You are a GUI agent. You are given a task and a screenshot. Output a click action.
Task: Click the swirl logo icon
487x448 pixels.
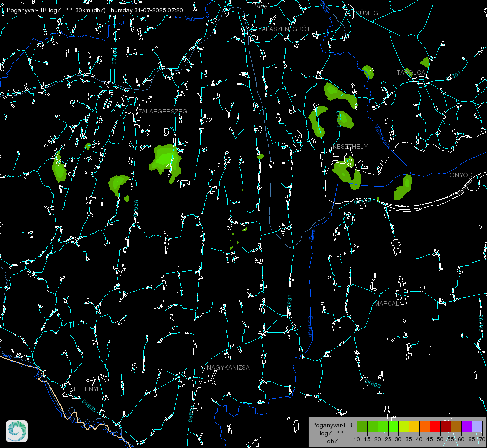pyautogui.click(x=17, y=431)
